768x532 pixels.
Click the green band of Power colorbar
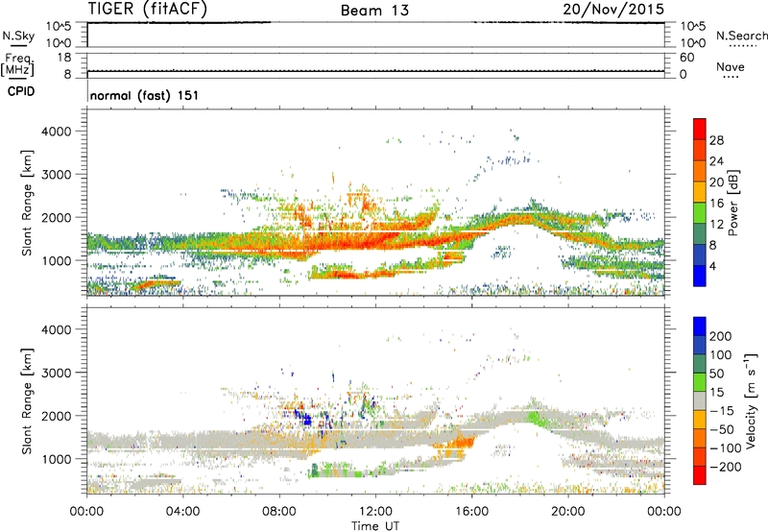[x=700, y=212]
